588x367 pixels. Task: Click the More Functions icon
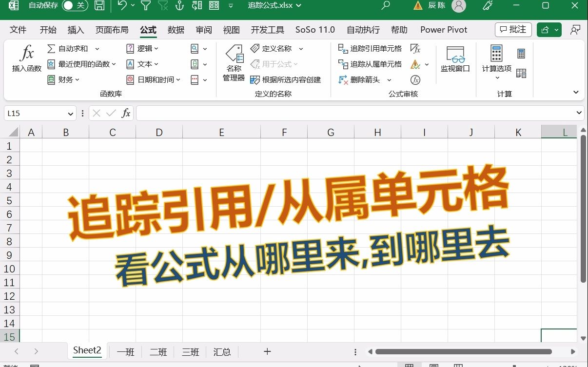pos(195,80)
